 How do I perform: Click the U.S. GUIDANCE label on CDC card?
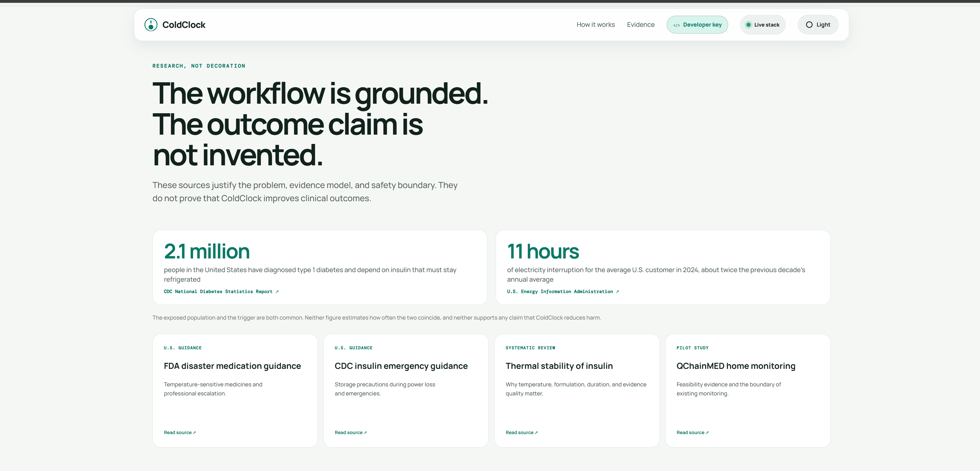[354, 348]
